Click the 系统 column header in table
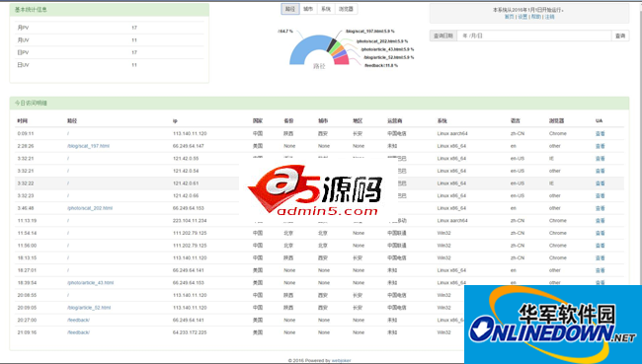This screenshot has height=364, width=642. pyautogui.click(x=442, y=120)
